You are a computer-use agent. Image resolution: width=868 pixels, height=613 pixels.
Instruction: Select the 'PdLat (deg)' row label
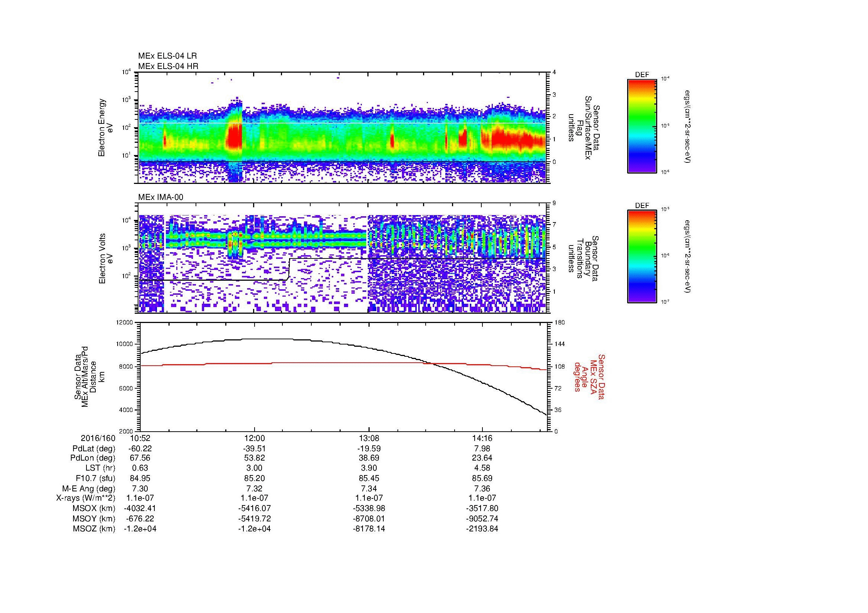point(94,449)
